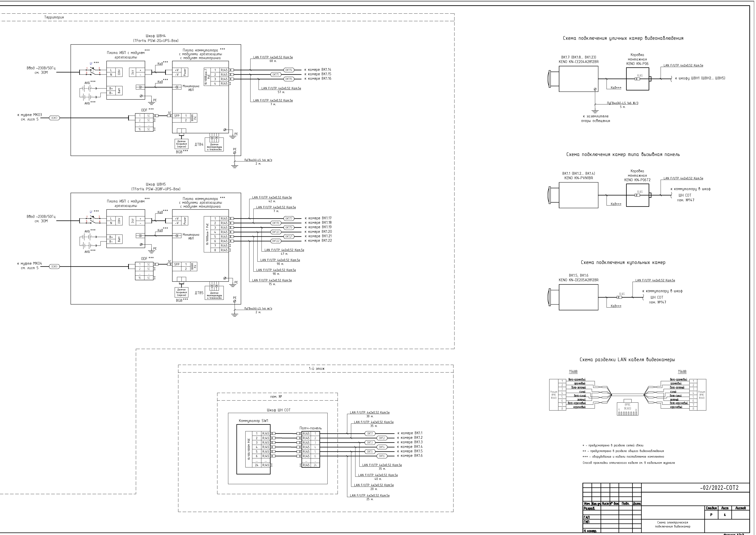Click the '57 м.' cable length

point(281,92)
